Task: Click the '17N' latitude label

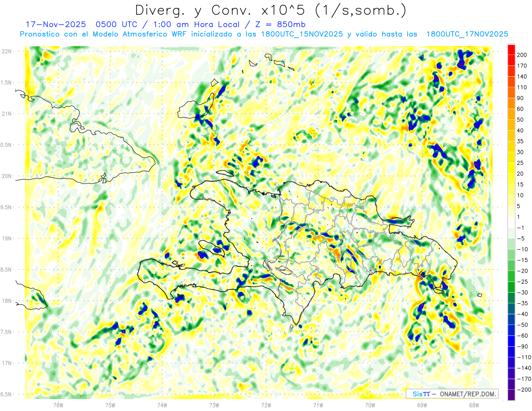Action: pyautogui.click(x=7, y=363)
